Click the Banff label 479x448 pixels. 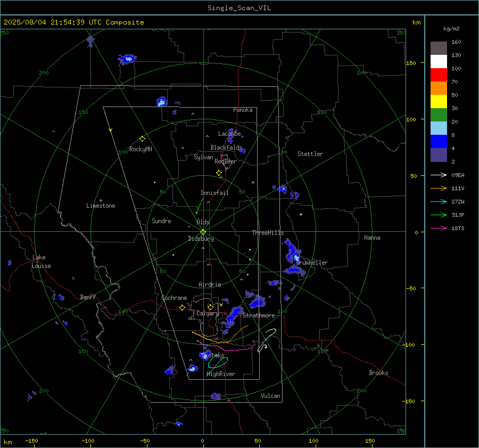pos(88,297)
